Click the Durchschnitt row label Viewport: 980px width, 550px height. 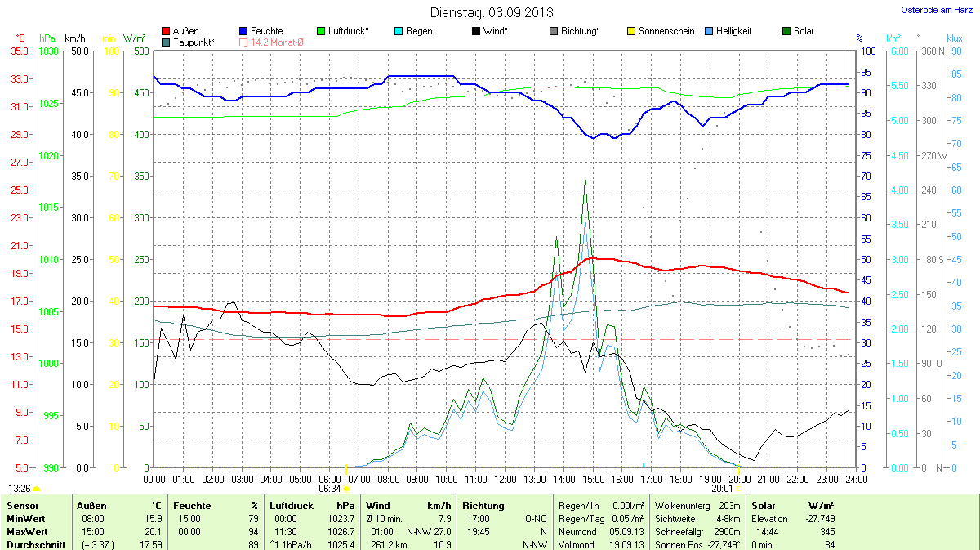[35, 543]
